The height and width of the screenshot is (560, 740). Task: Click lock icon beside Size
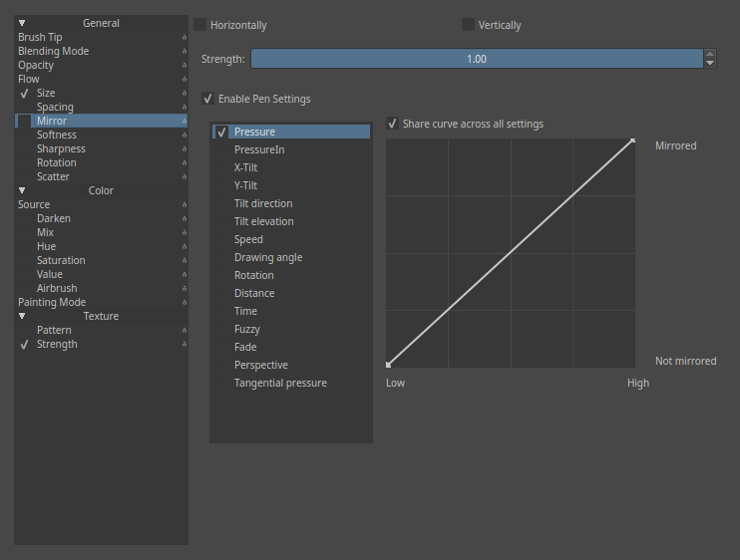click(x=185, y=94)
